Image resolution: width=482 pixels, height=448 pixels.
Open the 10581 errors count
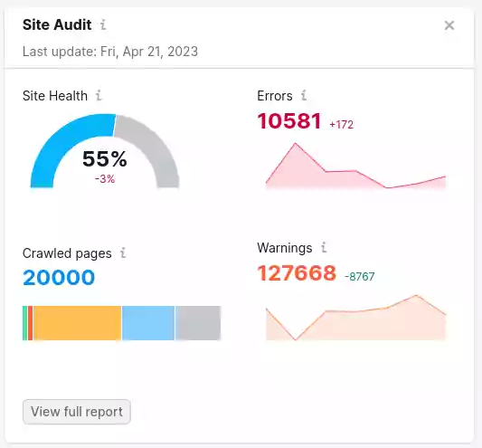point(289,121)
